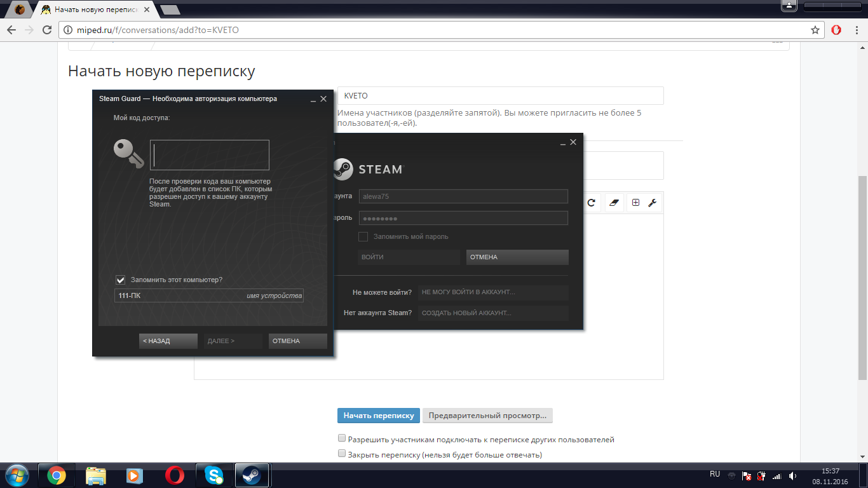
Task: Click the network signal tray icon
Action: (x=776, y=476)
